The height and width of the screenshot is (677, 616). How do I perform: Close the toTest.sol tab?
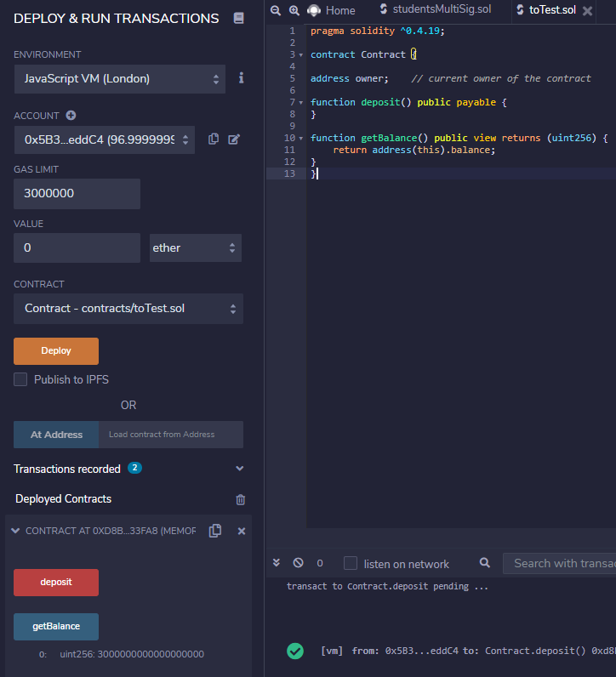coord(587,11)
